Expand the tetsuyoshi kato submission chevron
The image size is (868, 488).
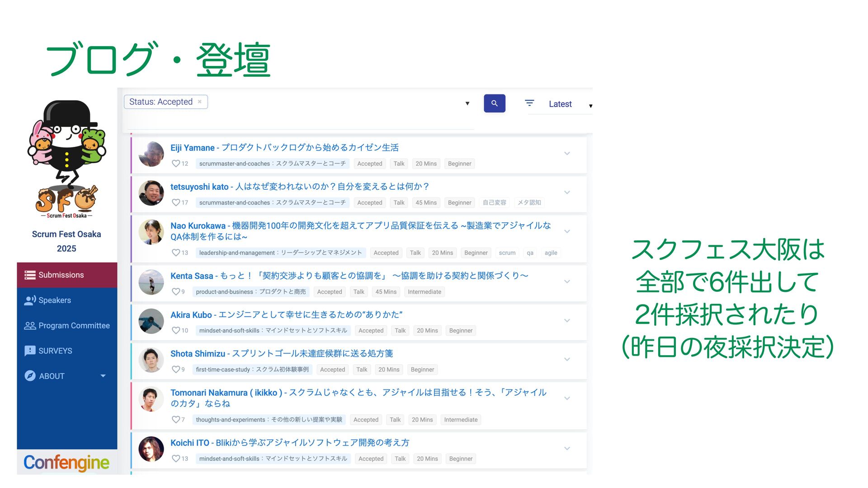pos(567,192)
